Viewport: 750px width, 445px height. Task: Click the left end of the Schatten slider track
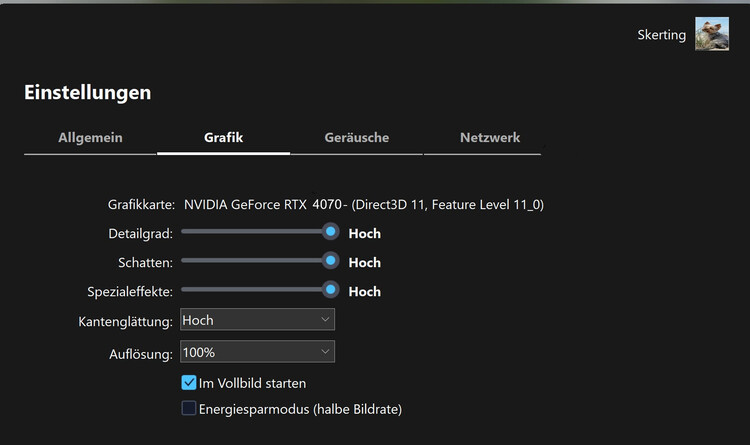[184, 261]
